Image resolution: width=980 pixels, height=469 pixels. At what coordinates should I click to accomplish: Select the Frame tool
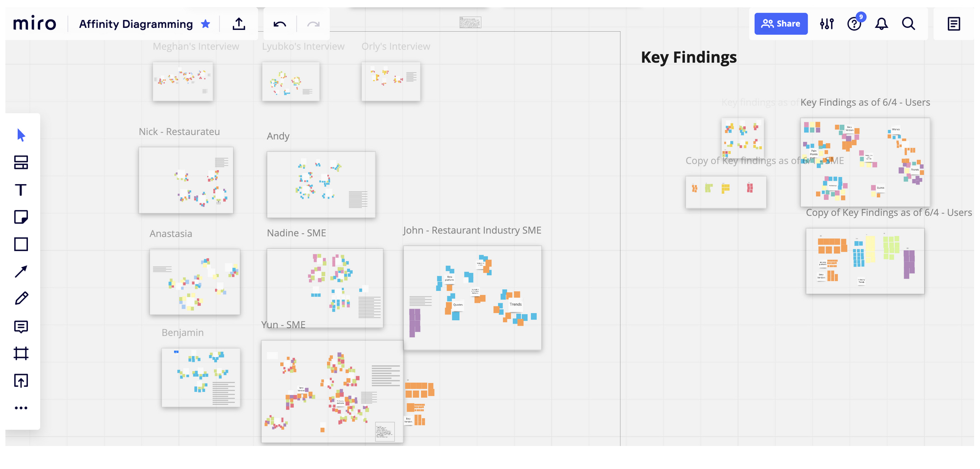[x=21, y=353]
